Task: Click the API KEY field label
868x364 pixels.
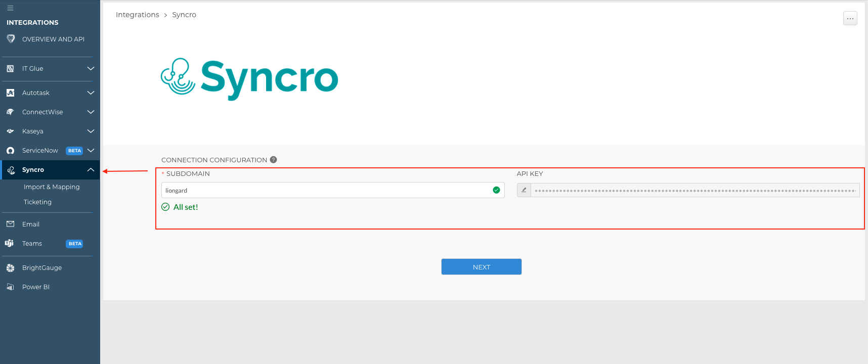Action: click(x=530, y=173)
